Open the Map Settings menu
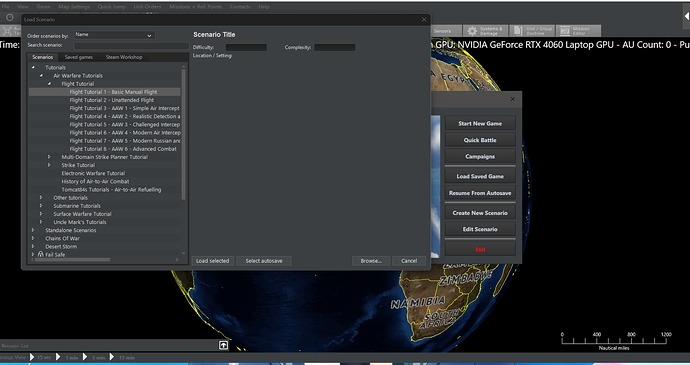Screen dimensions: 690x365 point(74,7)
